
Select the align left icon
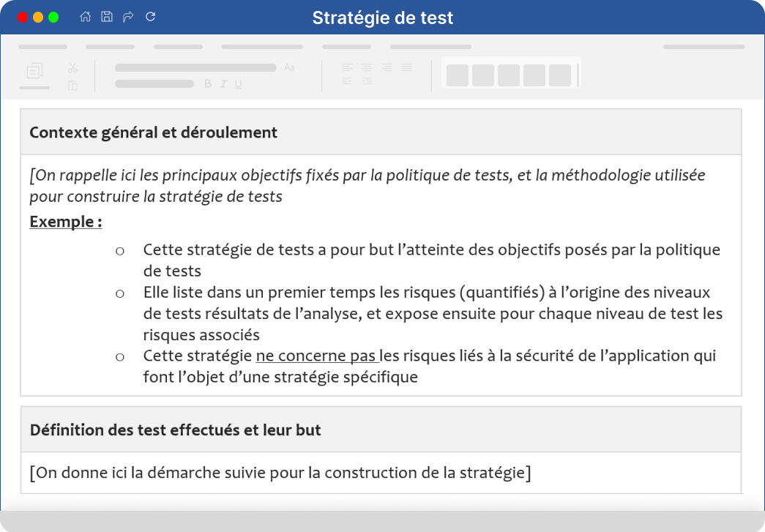pos(347,67)
